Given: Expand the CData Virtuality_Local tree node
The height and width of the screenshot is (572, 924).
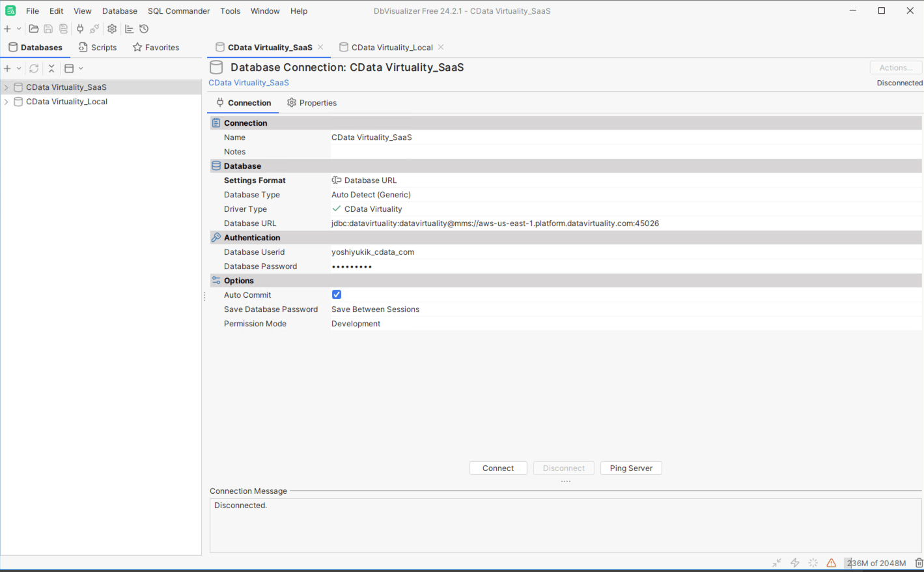Looking at the screenshot, I should (7, 102).
